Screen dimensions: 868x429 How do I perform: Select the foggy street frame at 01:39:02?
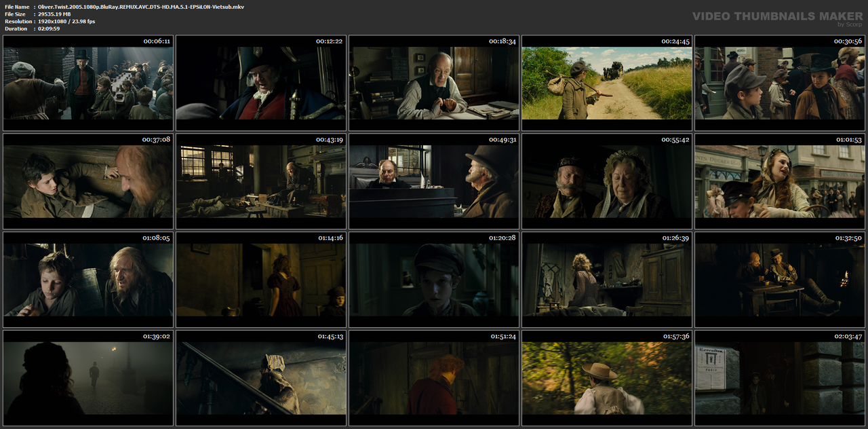(x=88, y=378)
